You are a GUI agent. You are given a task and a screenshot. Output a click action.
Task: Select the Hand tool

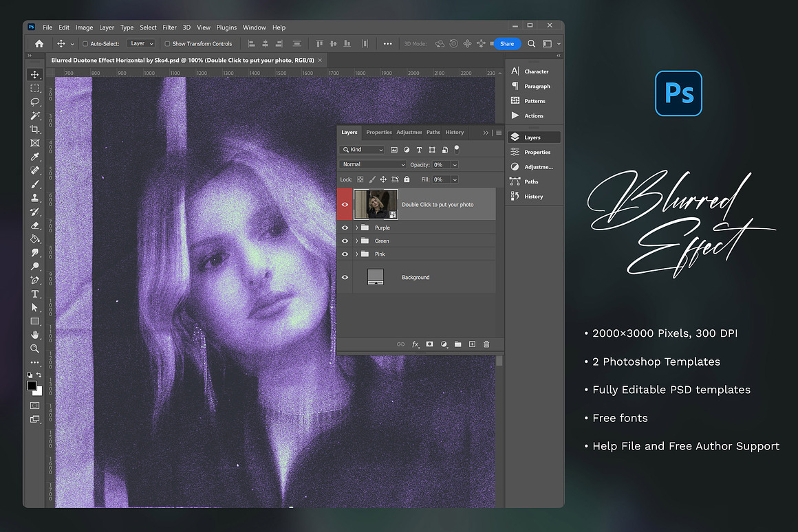(x=34, y=335)
